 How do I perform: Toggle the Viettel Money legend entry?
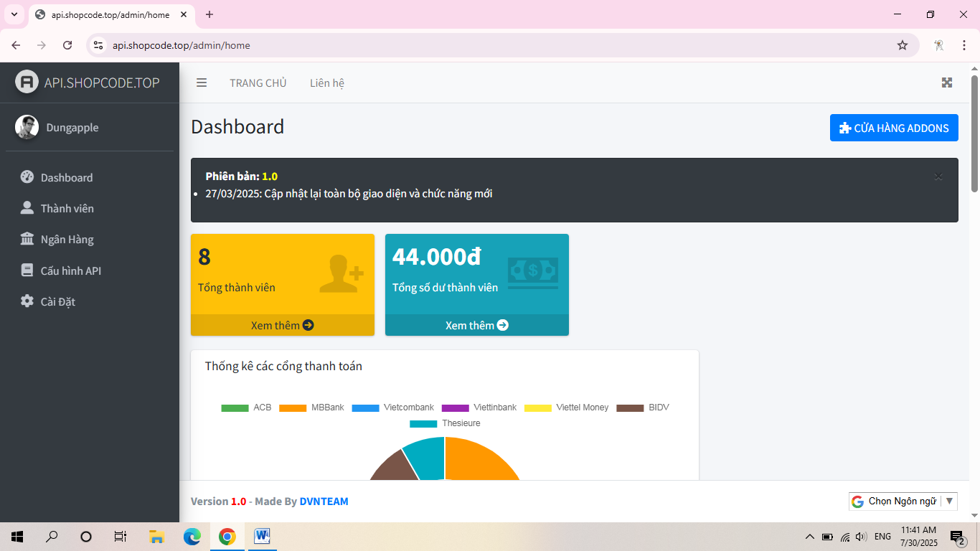coord(567,408)
